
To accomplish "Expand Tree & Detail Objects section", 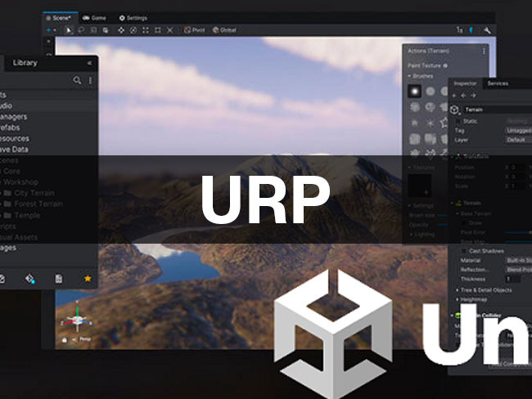I will tap(458, 290).
